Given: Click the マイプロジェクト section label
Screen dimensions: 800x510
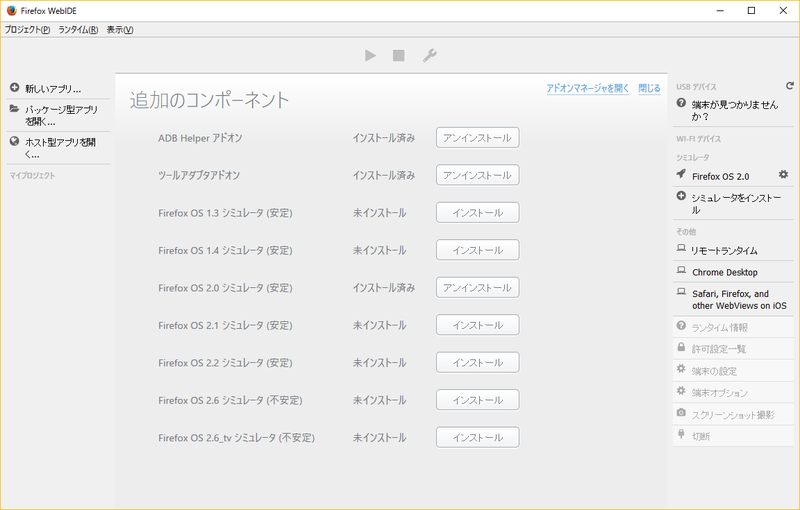Looking at the screenshot, I should (x=32, y=175).
